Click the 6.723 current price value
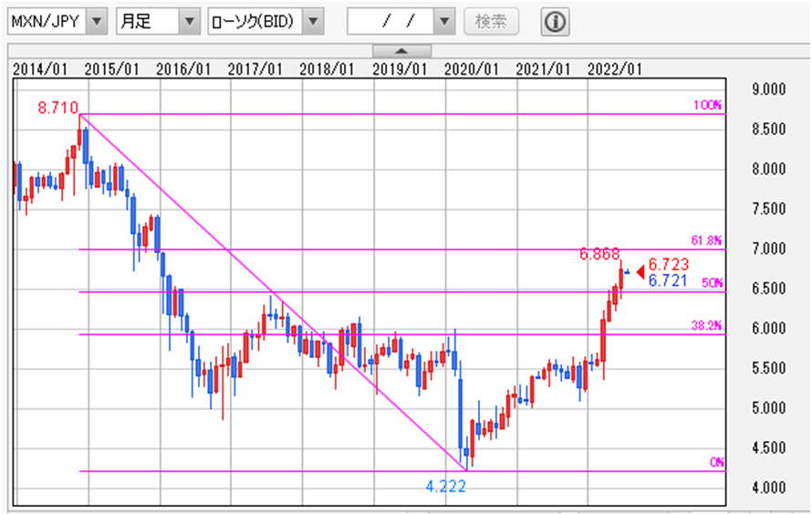The width and height of the screenshot is (812, 515). [x=669, y=264]
